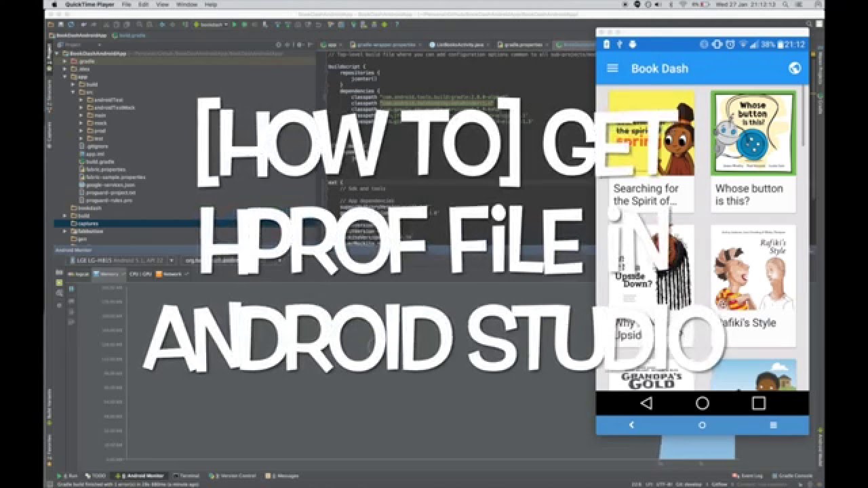Image resolution: width=868 pixels, height=488 pixels.
Task: Select fabric.properties in project tree
Action: (x=102, y=169)
